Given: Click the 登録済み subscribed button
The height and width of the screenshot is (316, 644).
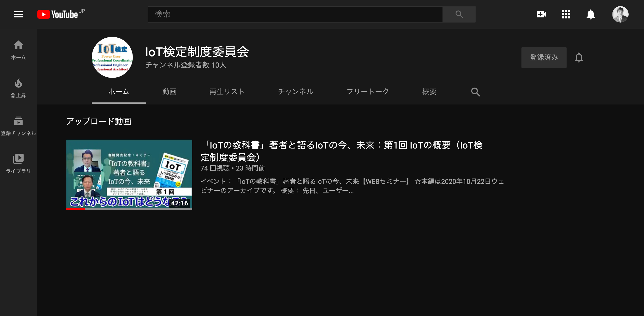Looking at the screenshot, I should tap(544, 57).
